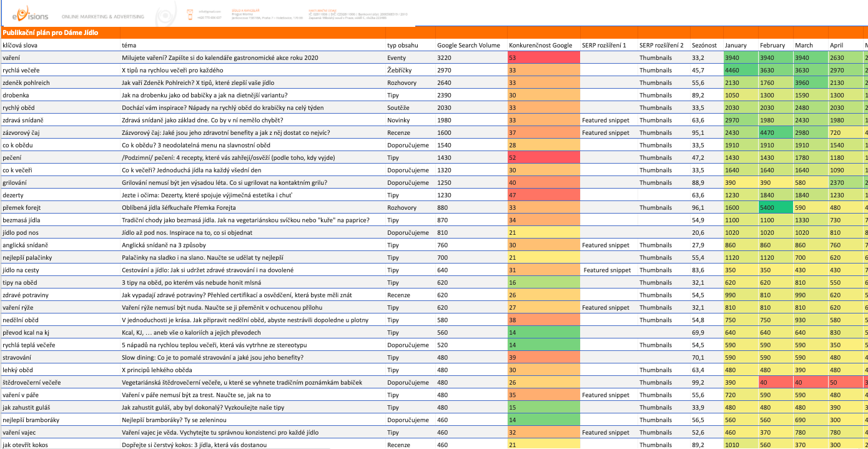Click the email envelope icon in the header

coord(191,11)
